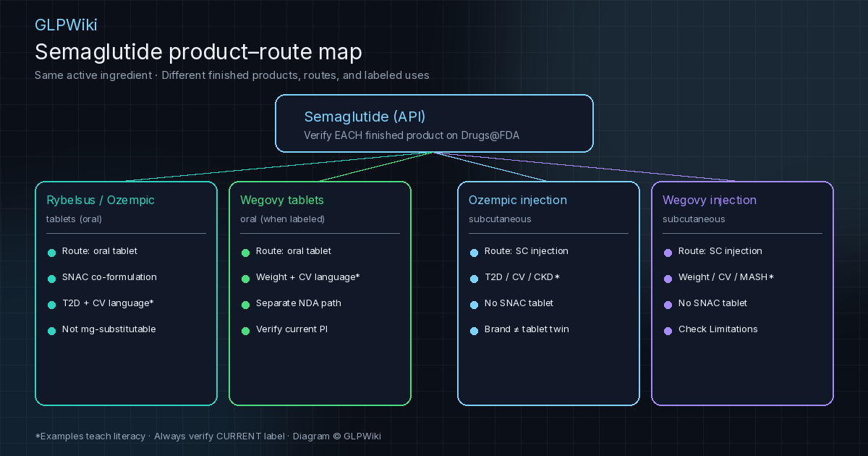Click 'Separate NDA path' bullet text
Image resolution: width=868 pixels, height=456 pixels.
pos(299,303)
